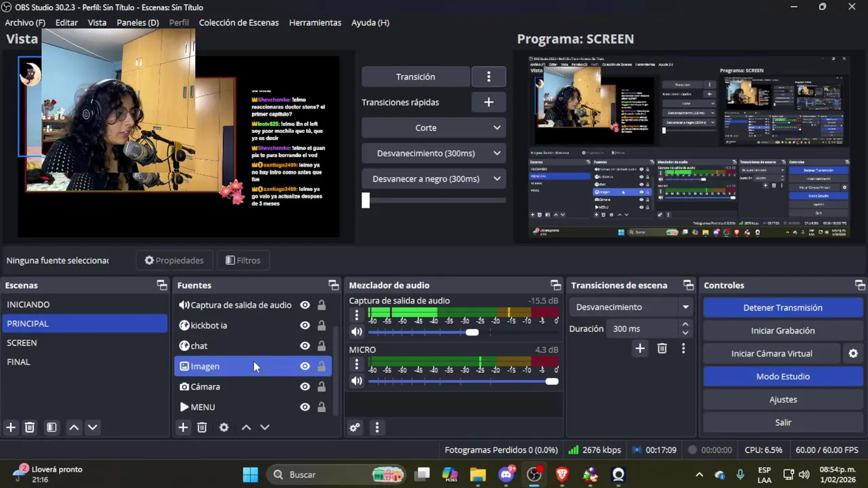The width and height of the screenshot is (868, 488).
Task: Toggle lock on Cámara source
Action: (321, 386)
